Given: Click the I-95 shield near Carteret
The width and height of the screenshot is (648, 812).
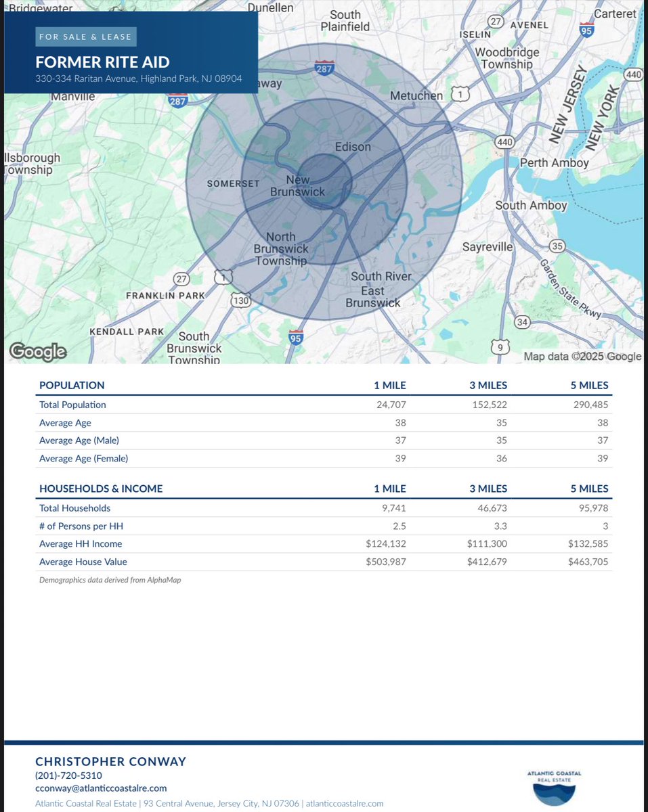Looking at the screenshot, I should point(586,28).
